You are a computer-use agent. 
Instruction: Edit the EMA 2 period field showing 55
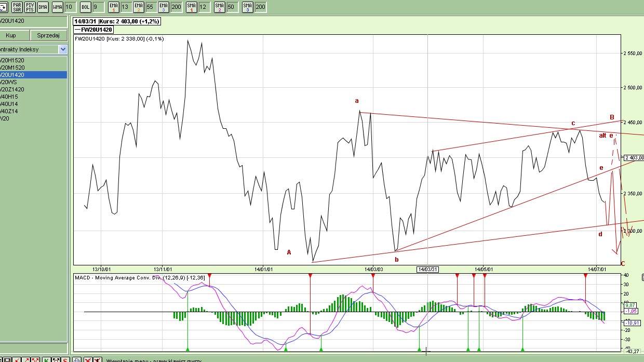coord(150,7)
